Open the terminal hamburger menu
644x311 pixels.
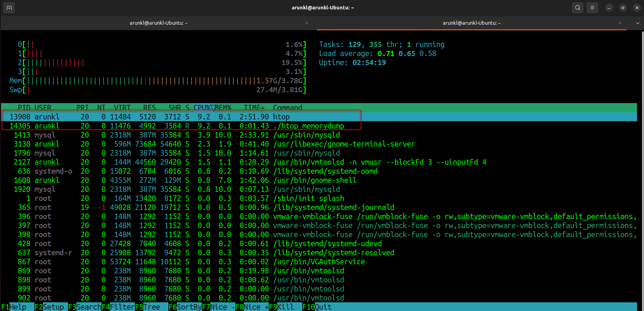pyautogui.click(x=592, y=8)
